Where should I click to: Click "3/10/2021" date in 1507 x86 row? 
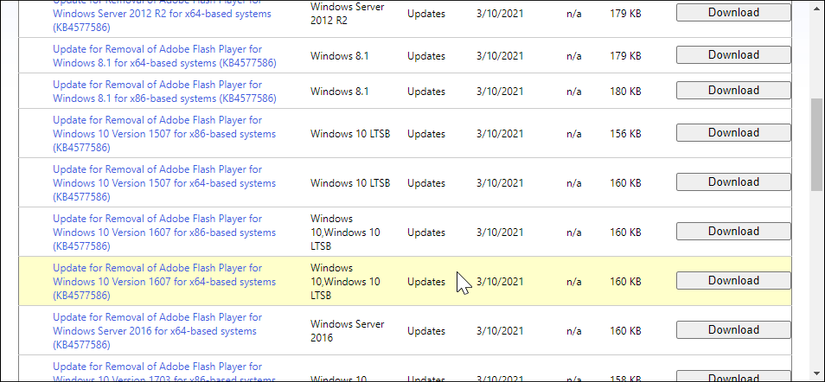tap(500, 134)
